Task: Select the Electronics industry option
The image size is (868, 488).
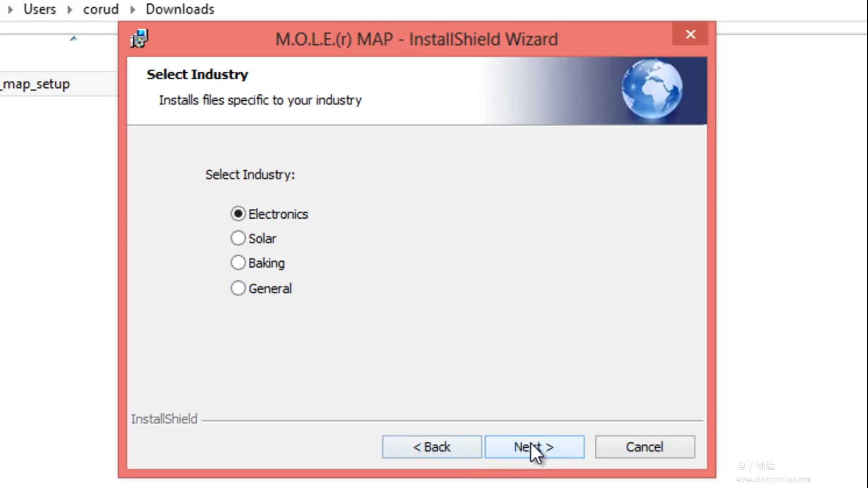Action: tap(269, 214)
